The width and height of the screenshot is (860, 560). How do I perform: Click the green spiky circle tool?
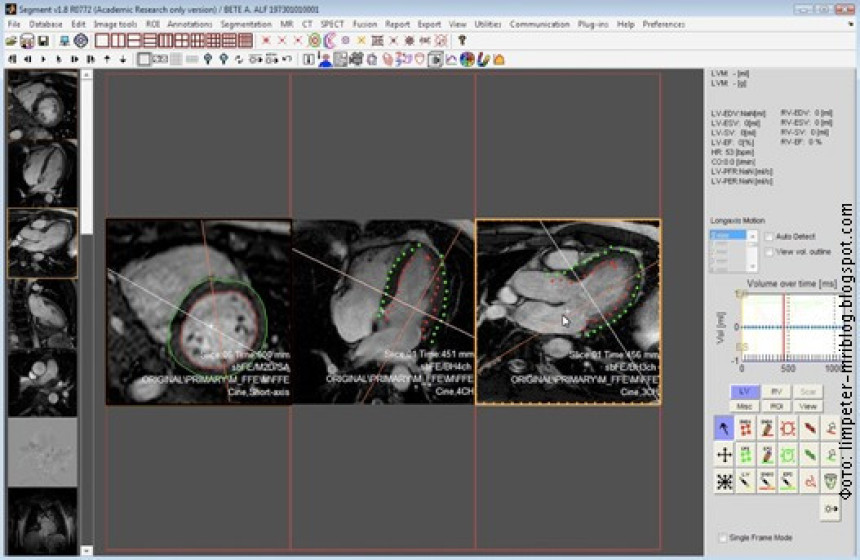tap(788, 455)
